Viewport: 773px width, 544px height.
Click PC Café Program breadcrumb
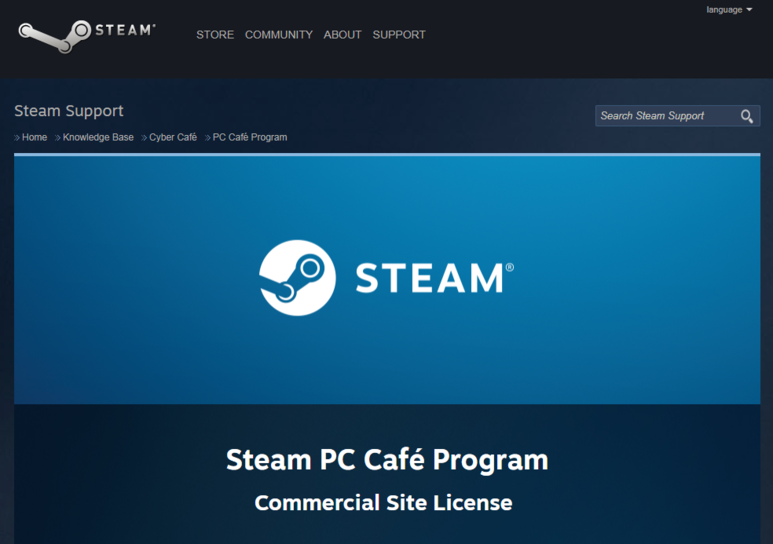click(250, 137)
